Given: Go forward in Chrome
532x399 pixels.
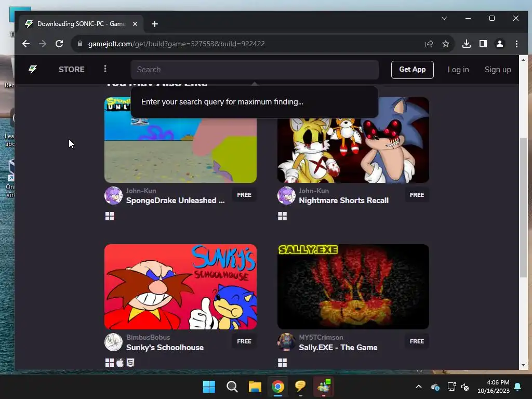Looking at the screenshot, I should (x=43, y=44).
